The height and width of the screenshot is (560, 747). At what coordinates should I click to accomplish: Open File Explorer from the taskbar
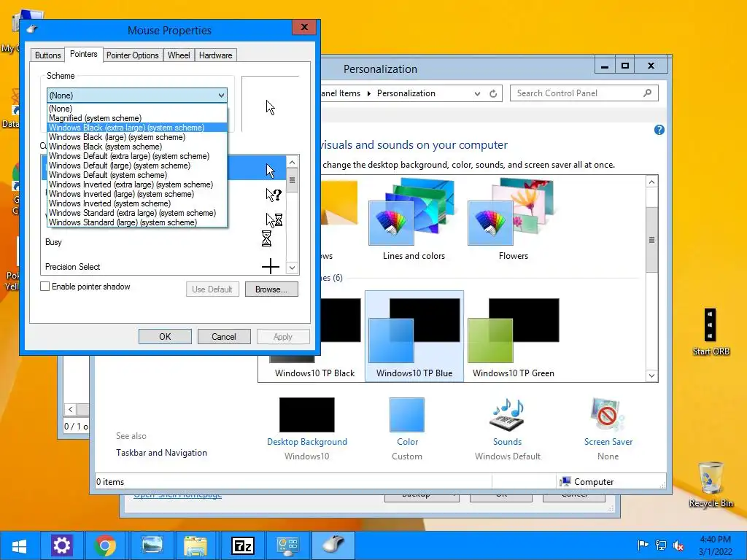[x=196, y=545]
